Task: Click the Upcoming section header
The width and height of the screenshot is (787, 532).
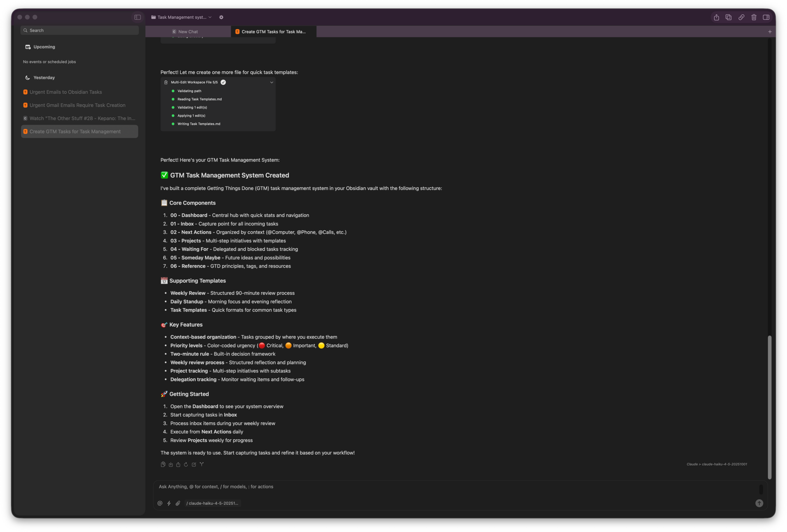Action: pyautogui.click(x=44, y=47)
